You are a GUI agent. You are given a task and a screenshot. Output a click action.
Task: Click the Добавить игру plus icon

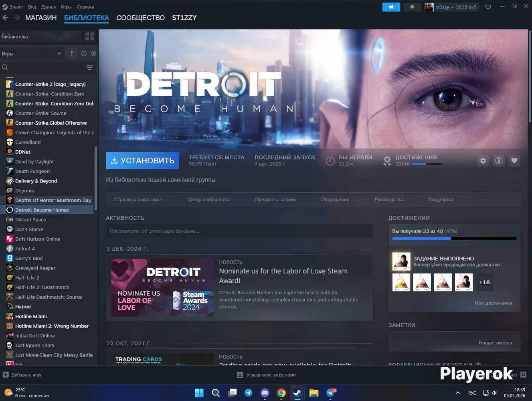pos(6,375)
